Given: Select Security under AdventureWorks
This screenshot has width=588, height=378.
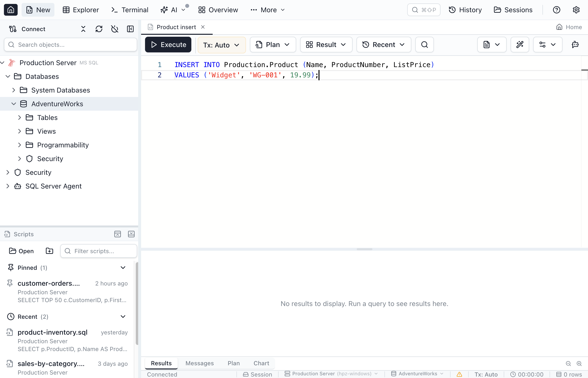Looking at the screenshot, I should (50, 159).
